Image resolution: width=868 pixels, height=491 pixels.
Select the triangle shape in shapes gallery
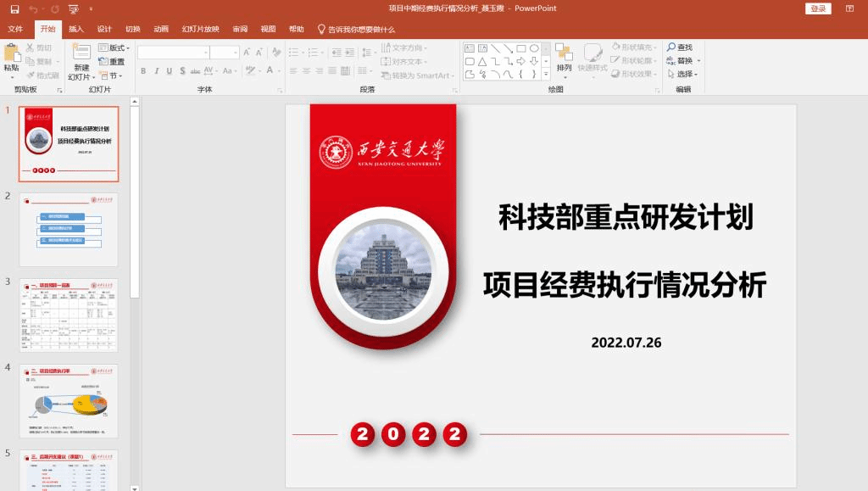pos(482,61)
